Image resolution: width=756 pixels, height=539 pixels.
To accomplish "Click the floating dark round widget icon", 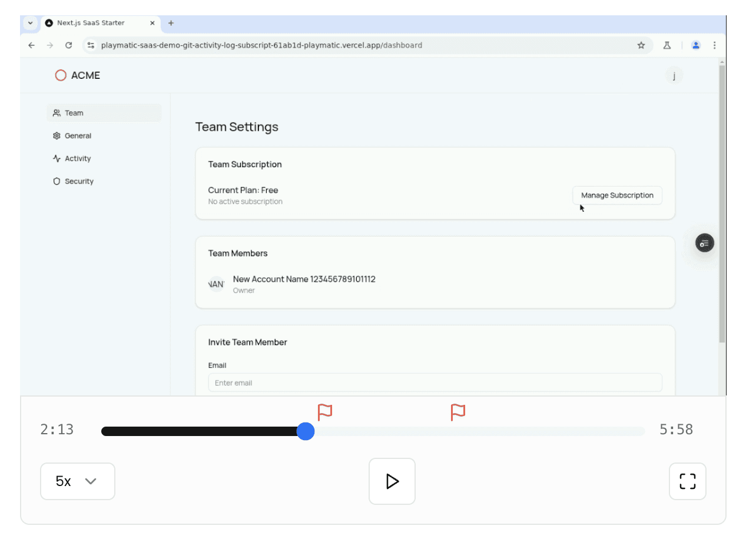I will point(705,243).
